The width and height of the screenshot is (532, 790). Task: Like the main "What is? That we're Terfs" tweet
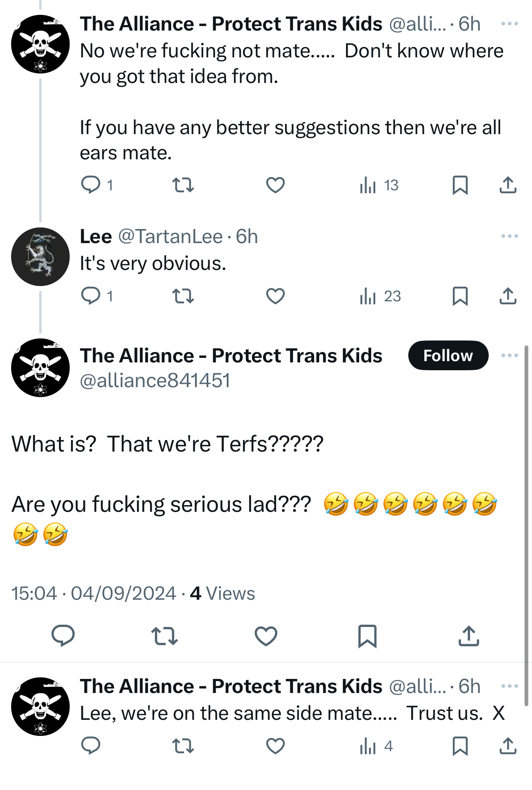tap(266, 636)
